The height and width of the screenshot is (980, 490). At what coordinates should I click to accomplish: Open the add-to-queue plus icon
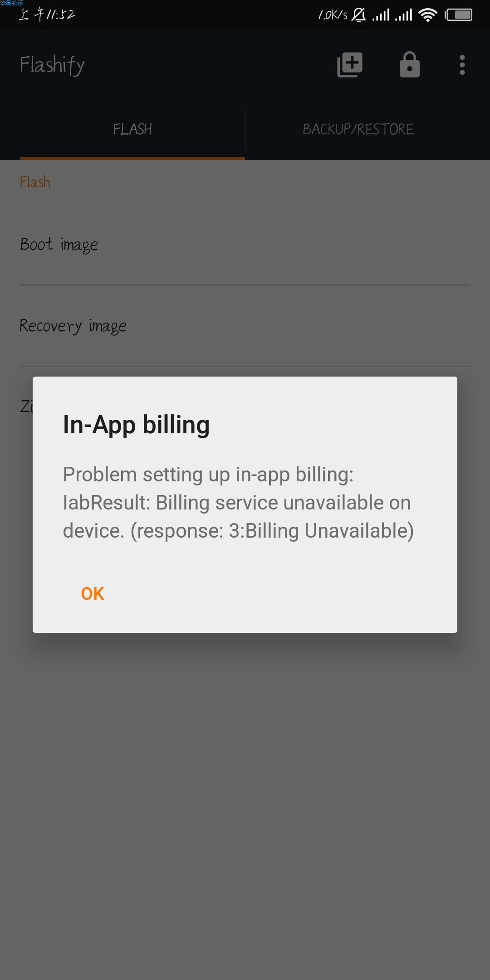pyautogui.click(x=350, y=65)
